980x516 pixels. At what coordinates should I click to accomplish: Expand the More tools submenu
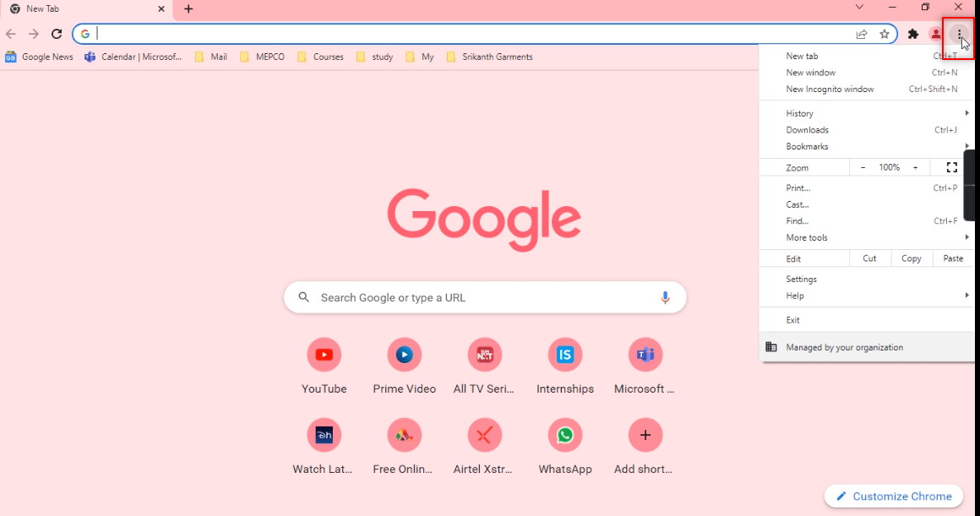tap(867, 237)
